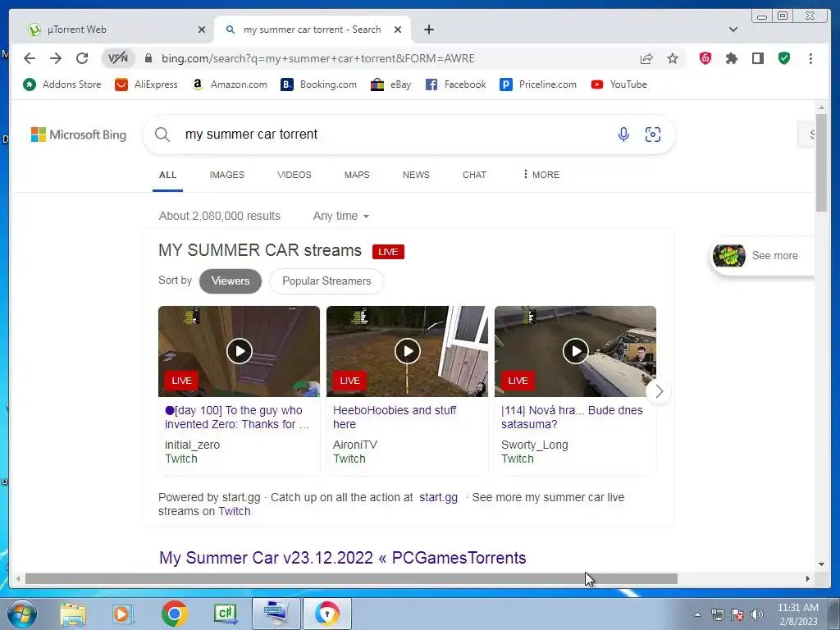
Task: Go forward one page
Action: click(56, 58)
